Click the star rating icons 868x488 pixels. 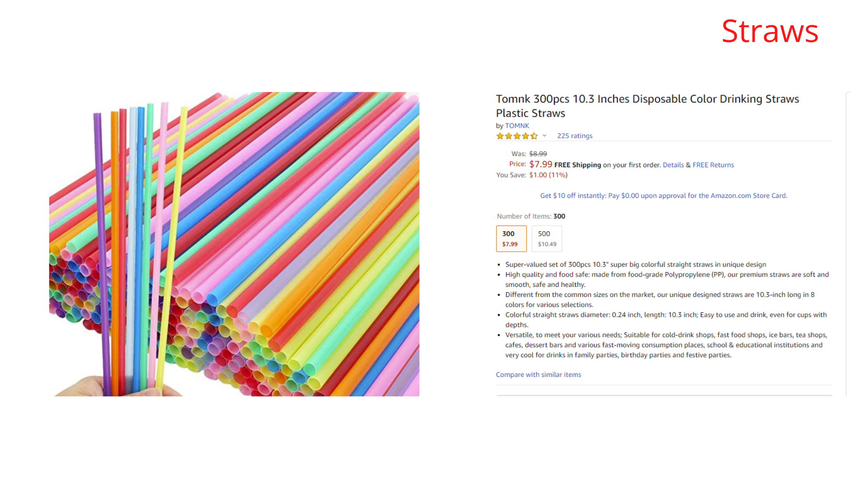point(517,136)
